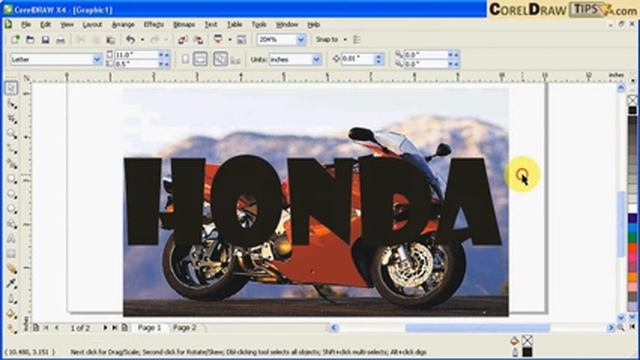
Task: Open the Zoom levels dropdown
Action: tap(301, 40)
